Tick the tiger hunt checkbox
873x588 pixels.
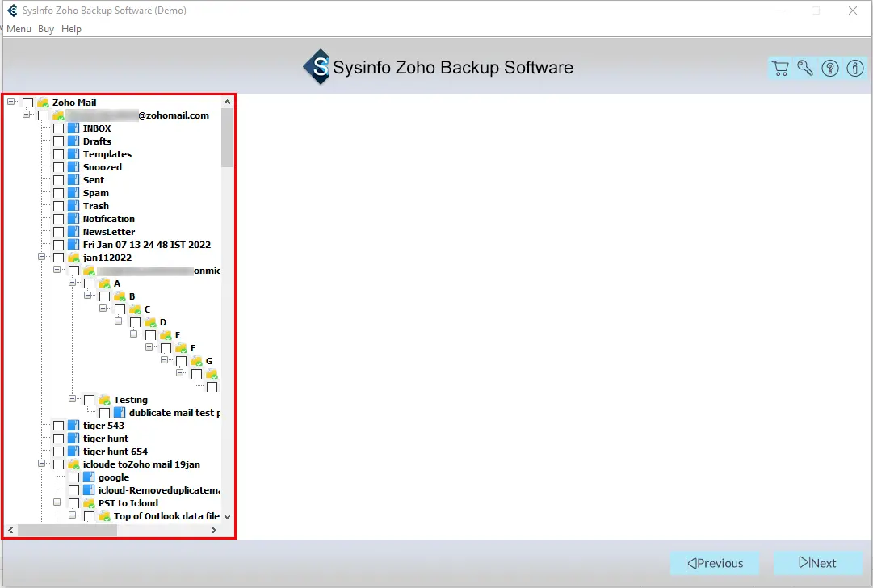coord(58,439)
